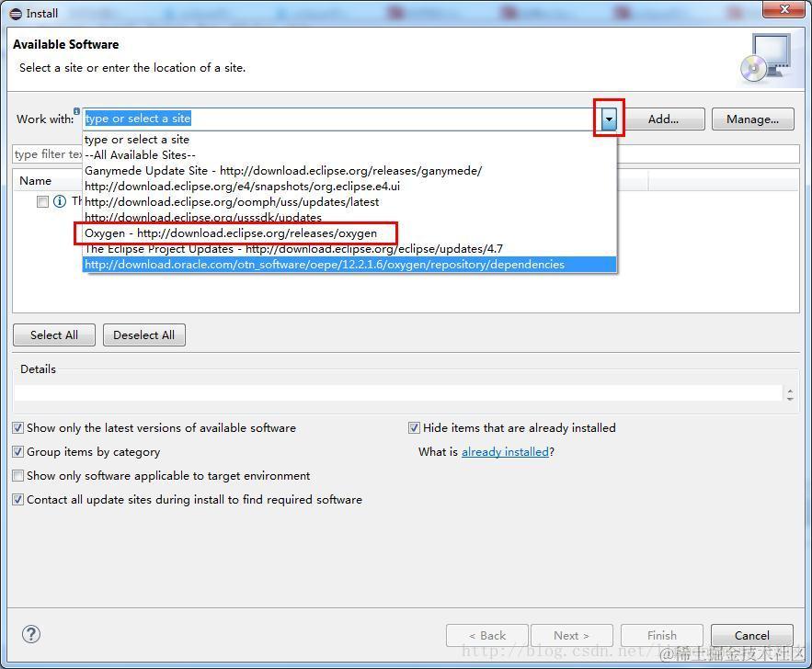Click the Next button
812x669 pixels.
click(x=572, y=635)
